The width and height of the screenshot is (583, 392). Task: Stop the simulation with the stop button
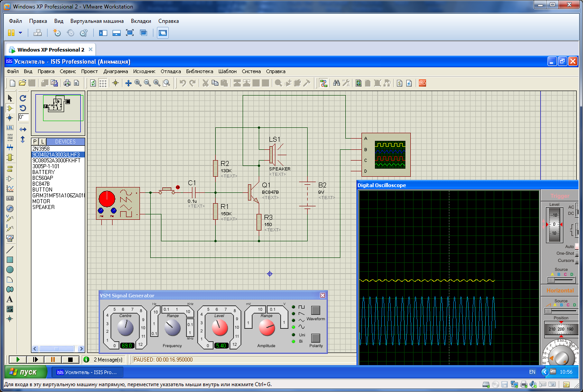pyautogui.click(x=70, y=360)
